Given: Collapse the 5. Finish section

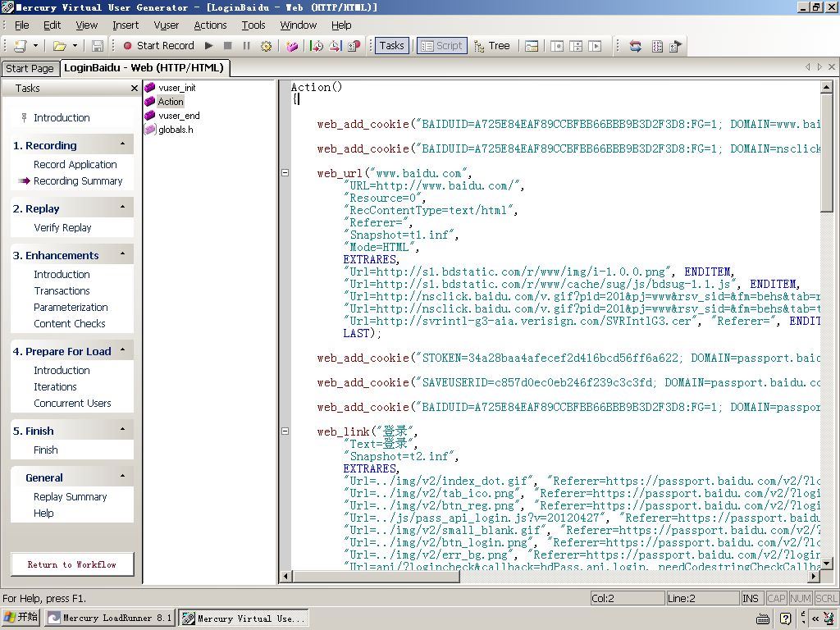Looking at the screenshot, I should 123,430.
